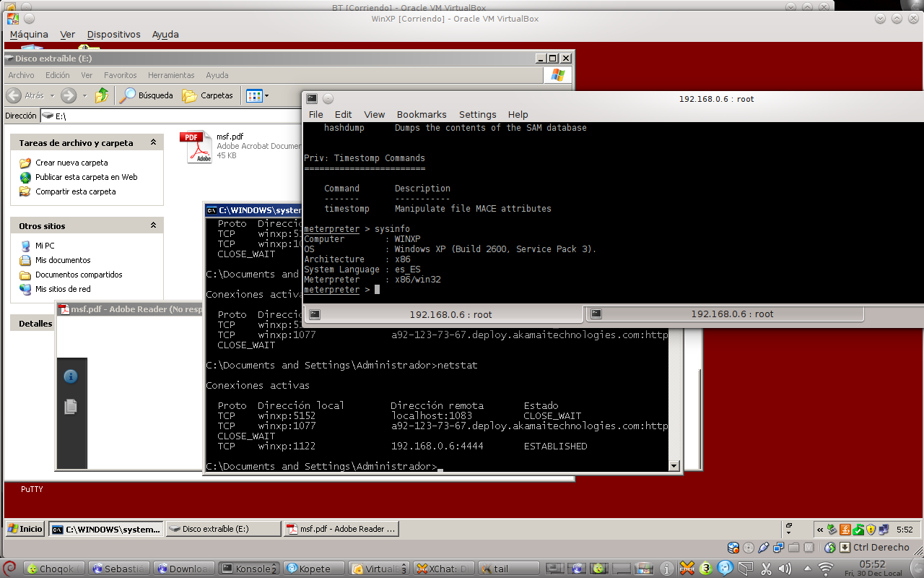Open the Atrás history dropdown arrow
This screenshot has width=924, height=578.
(51, 95)
